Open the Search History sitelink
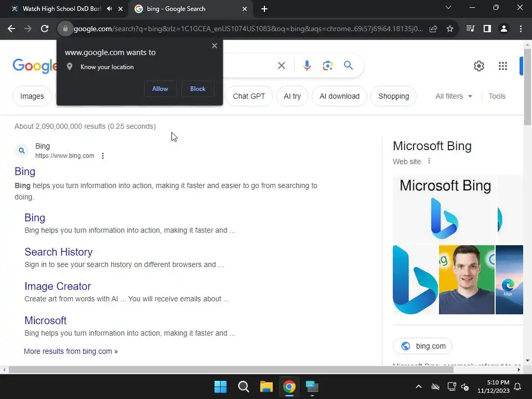 pos(58,252)
